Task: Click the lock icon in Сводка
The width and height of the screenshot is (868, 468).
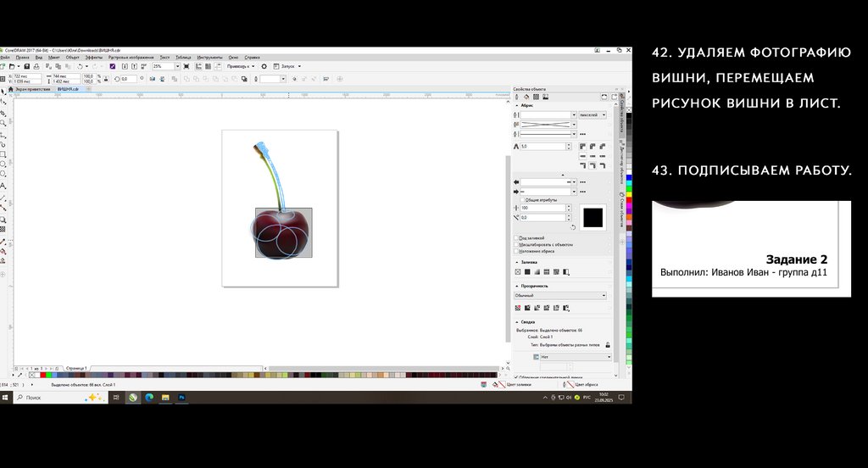Action: tap(608, 344)
